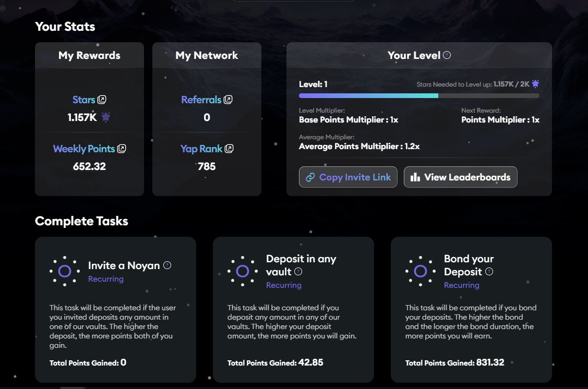This screenshot has width=588, height=389.
Task: Open the Stars external link icon
Action: pos(102,100)
